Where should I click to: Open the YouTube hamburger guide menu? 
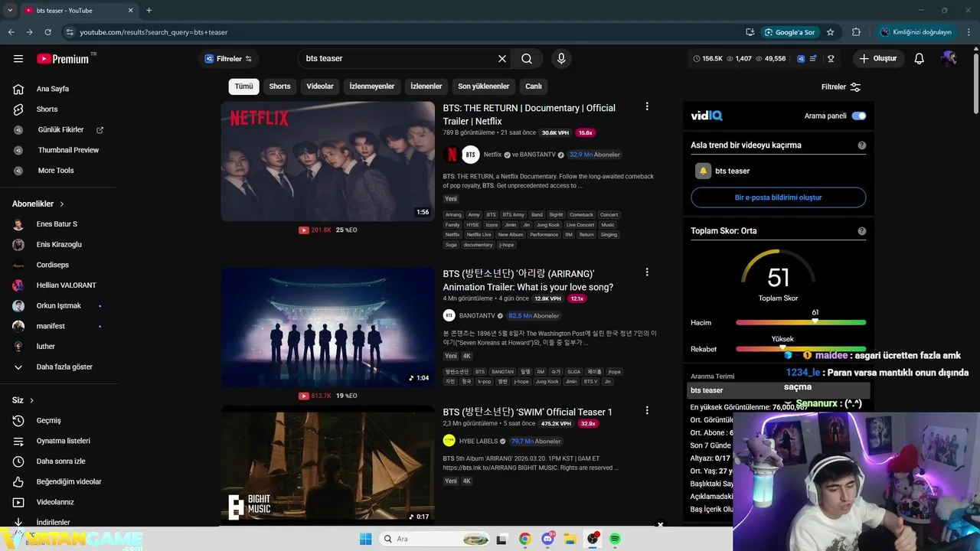click(18, 58)
